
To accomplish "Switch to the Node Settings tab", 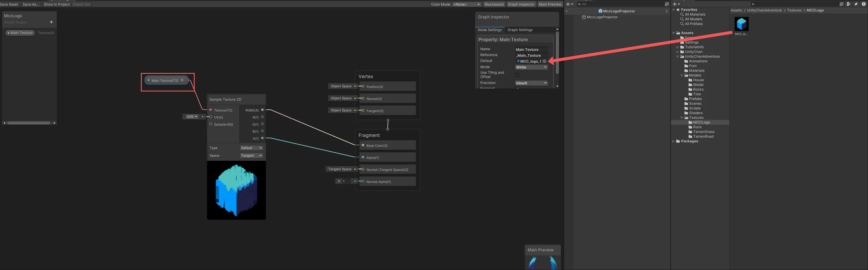I will [x=490, y=30].
